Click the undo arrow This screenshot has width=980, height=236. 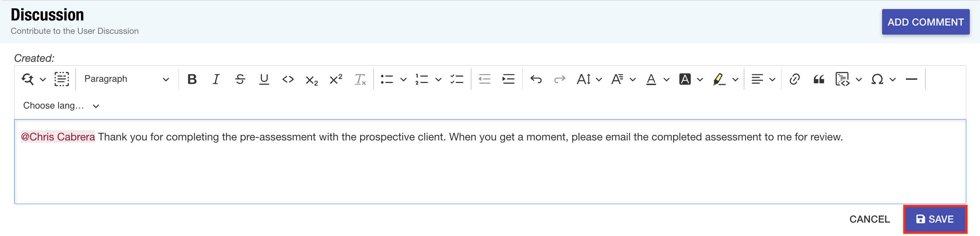click(536, 79)
